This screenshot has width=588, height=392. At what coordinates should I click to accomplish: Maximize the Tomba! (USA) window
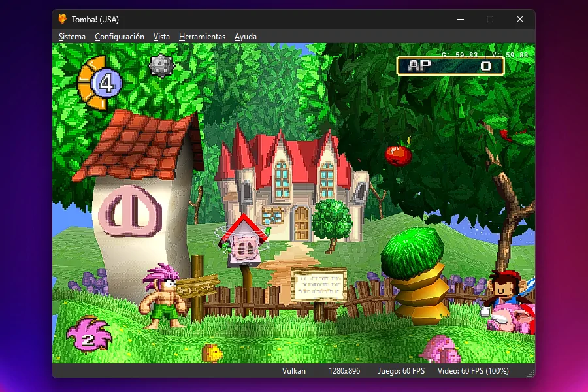pyautogui.click(x=490, y=19)
